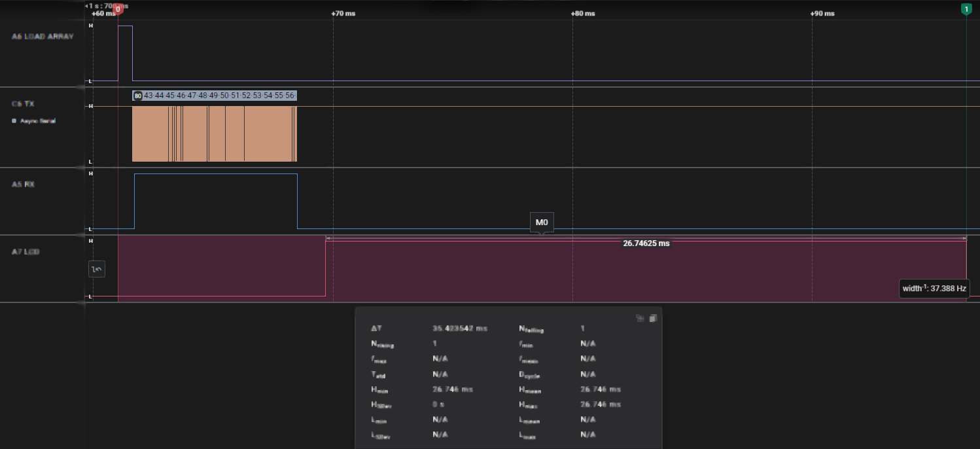Click the copy measurement data icon

point(652,318)
